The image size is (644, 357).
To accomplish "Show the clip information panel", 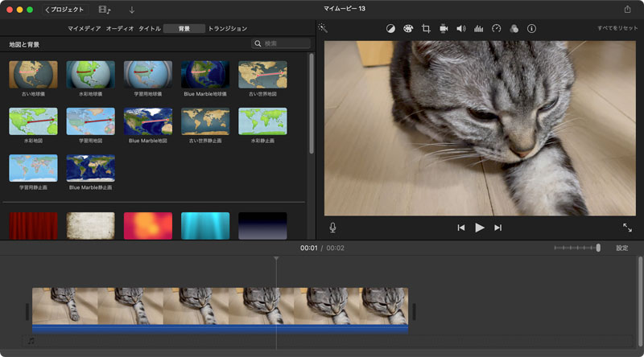I will pos(531,28).
